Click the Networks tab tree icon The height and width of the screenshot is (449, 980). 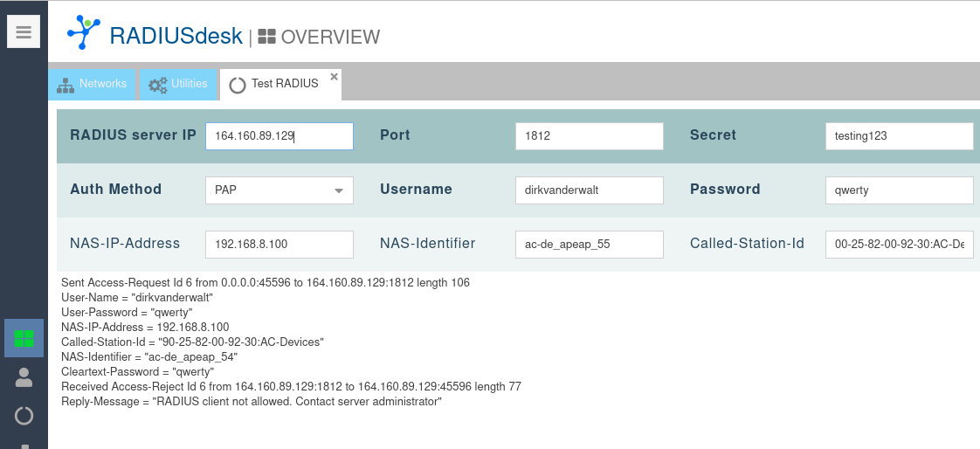tap(66, 85)
